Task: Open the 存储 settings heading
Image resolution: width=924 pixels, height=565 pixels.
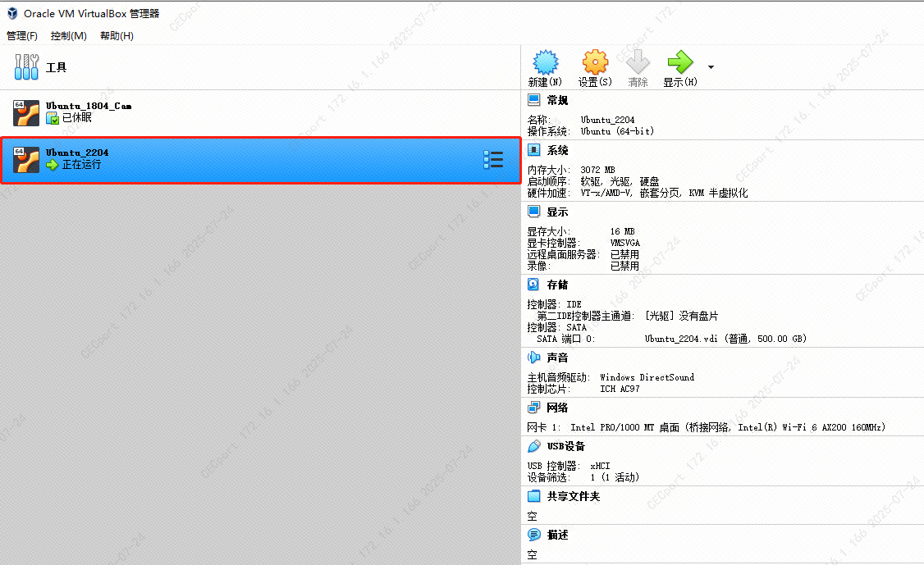Action: (557, 285)
